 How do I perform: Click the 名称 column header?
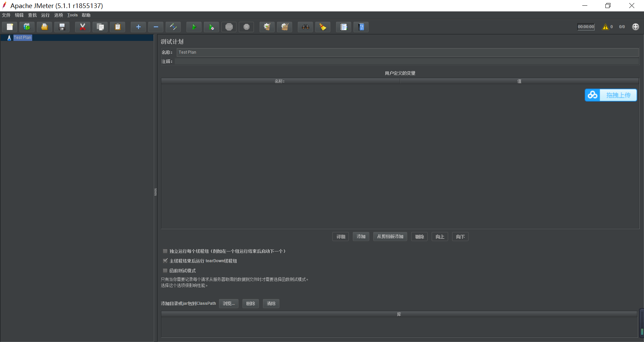point(280,81)
